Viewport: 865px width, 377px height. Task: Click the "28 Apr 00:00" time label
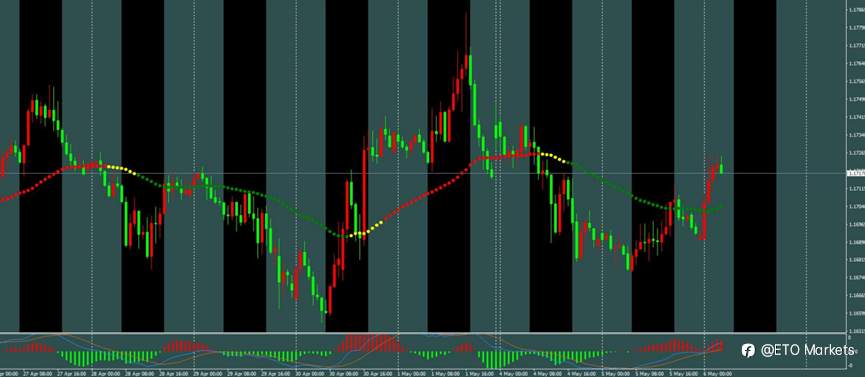click(x=105, y=374)
